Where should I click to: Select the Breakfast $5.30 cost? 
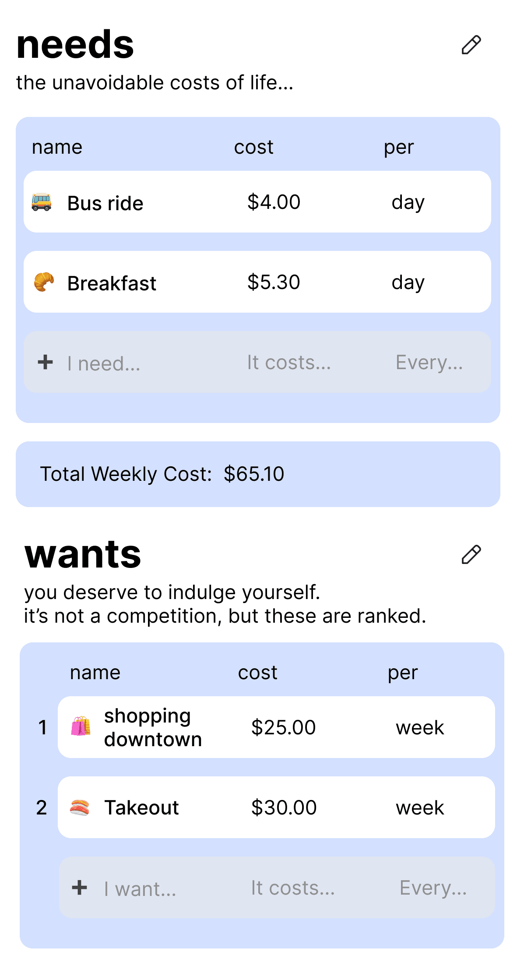(274, 282)
